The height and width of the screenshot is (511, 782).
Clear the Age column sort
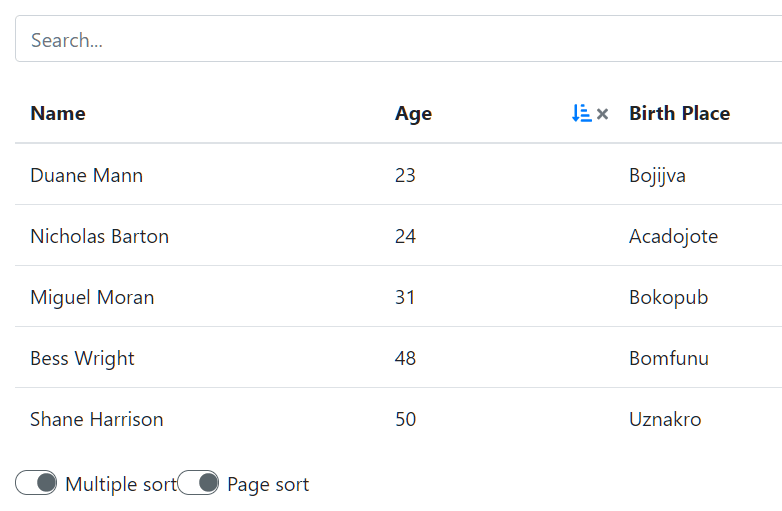602,114
